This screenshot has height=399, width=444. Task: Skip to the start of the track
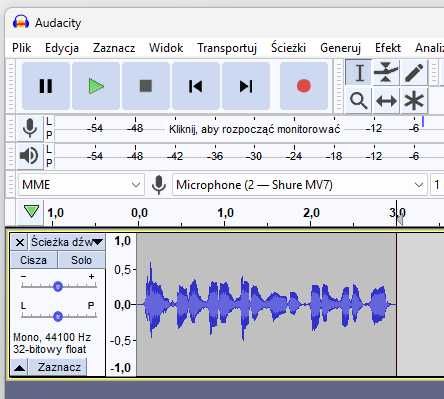click(x=196, y=86)
